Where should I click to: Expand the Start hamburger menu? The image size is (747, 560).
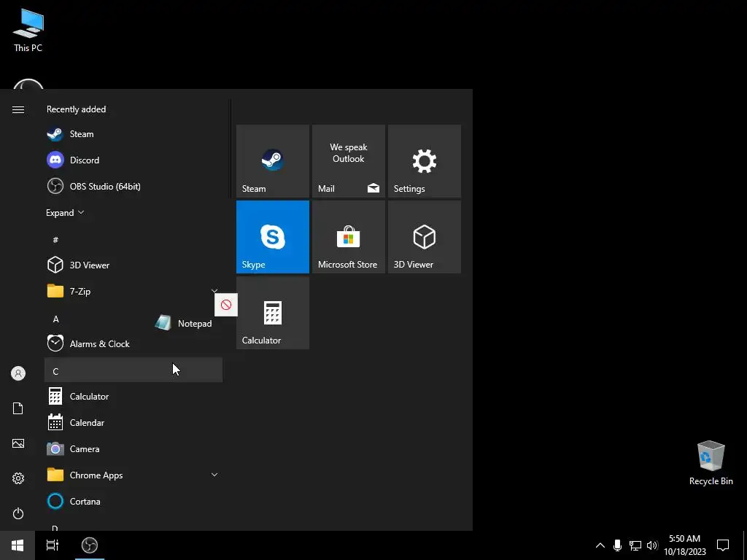click(x=18, y=110)
